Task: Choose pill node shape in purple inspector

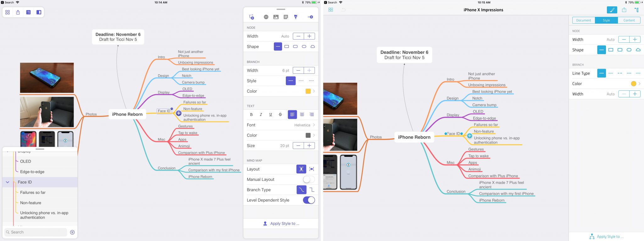Action: pos(304,47)
